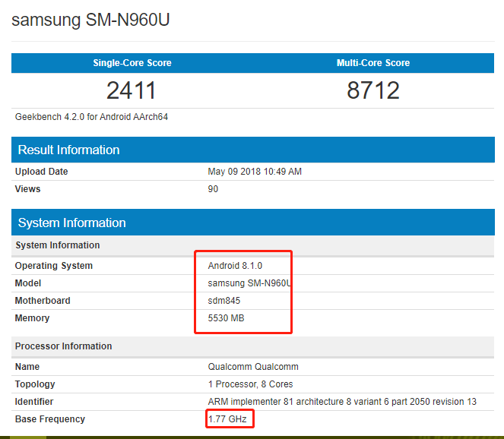Image resolution: width=504 pixels, height=439 pixels.
Task: Click the single-core score value 2411
Action: [x=132, y=90]
